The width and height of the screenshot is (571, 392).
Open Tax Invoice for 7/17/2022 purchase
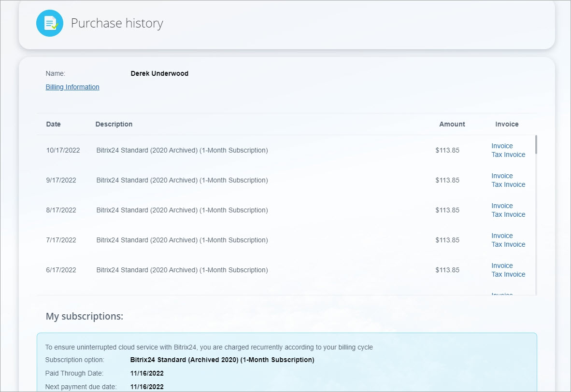coord(508,244)
